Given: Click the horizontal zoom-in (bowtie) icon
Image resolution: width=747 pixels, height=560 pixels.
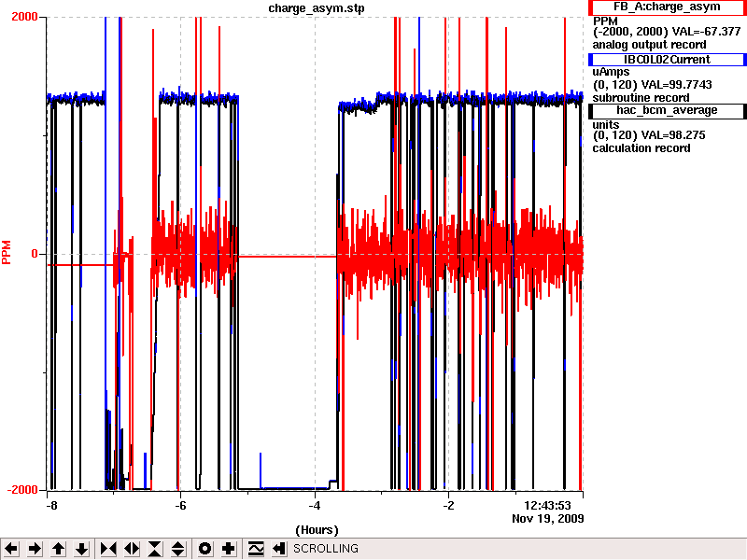Looking at the screenshot, I should (108, 549).
